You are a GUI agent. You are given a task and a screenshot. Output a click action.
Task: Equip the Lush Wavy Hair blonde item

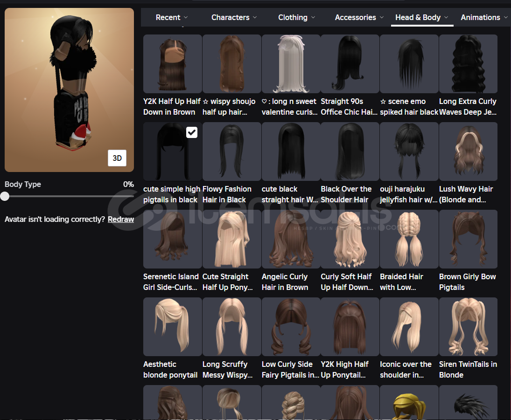tap(468, 151)
